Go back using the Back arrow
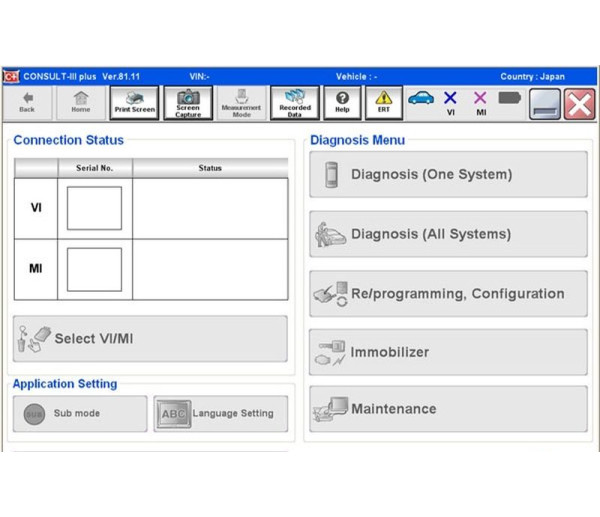The width and height of the screenshot is (600, 517). [27, 103]
